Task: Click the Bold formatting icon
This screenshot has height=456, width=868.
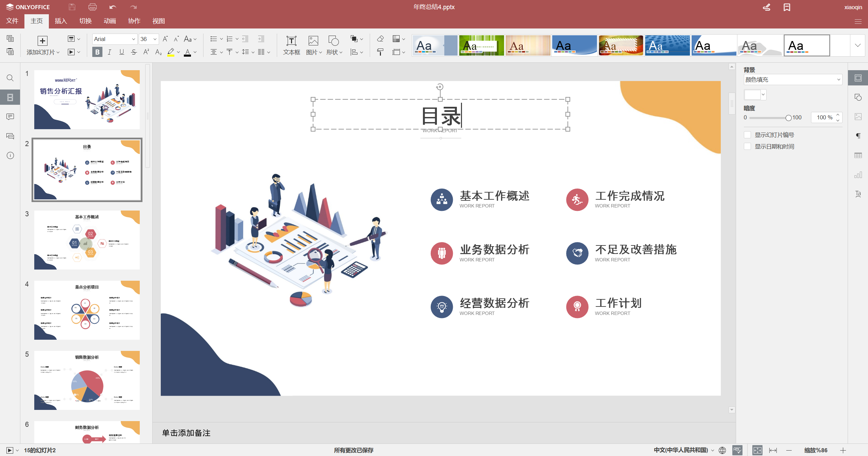Action: [97, 52]
